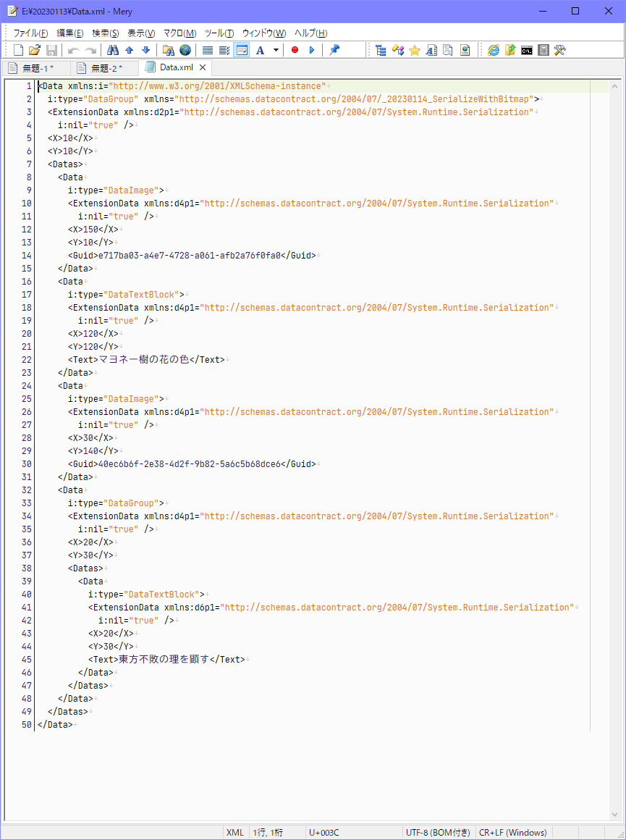Close the Data.xml tab

tap(203, 67)
